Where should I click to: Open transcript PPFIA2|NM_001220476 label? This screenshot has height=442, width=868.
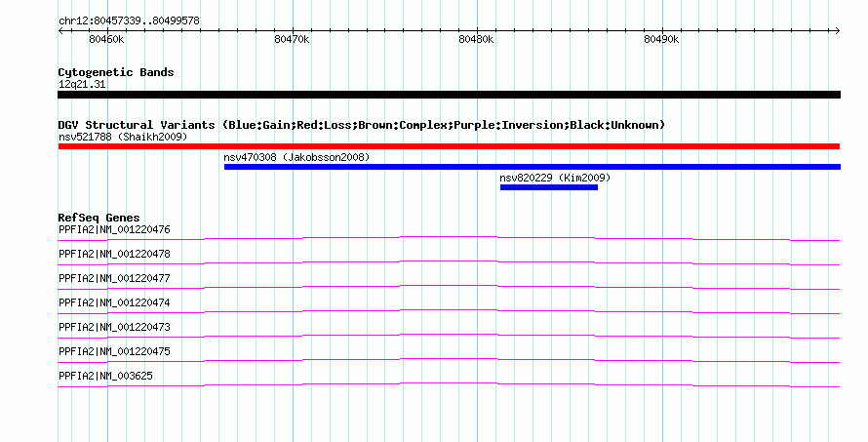coord(114,230)
